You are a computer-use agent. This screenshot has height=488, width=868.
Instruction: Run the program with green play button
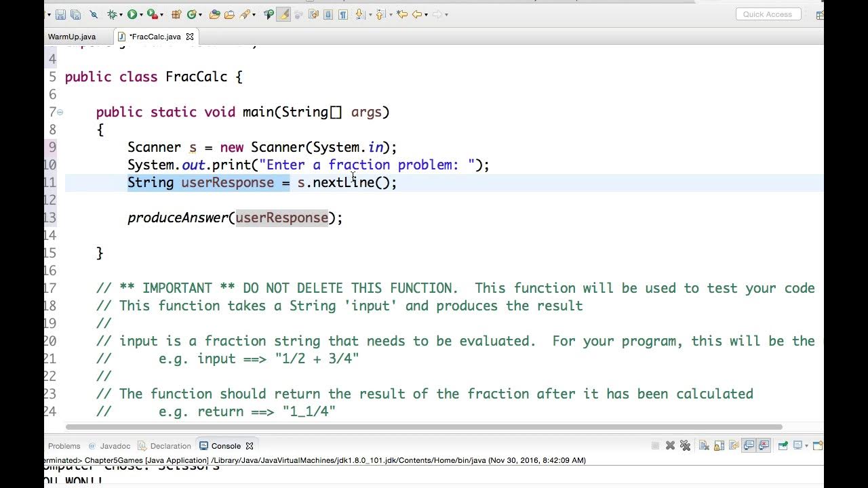pos(132,14)
